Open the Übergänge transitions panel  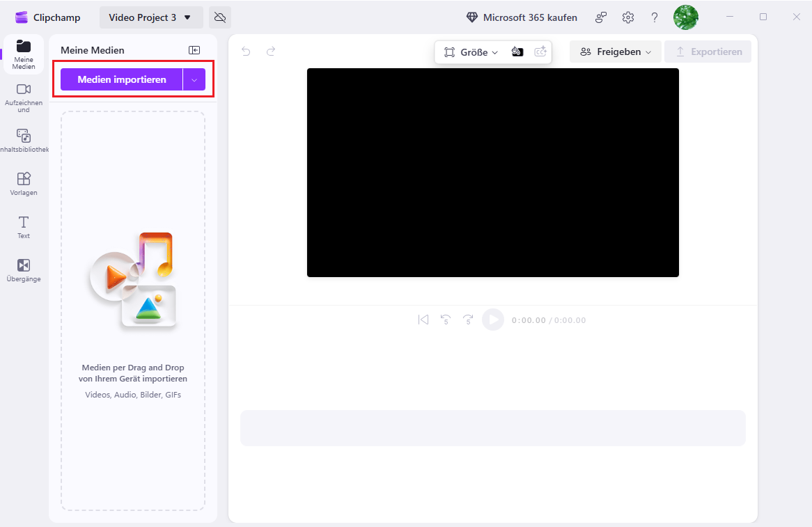(x=24, y=270)
